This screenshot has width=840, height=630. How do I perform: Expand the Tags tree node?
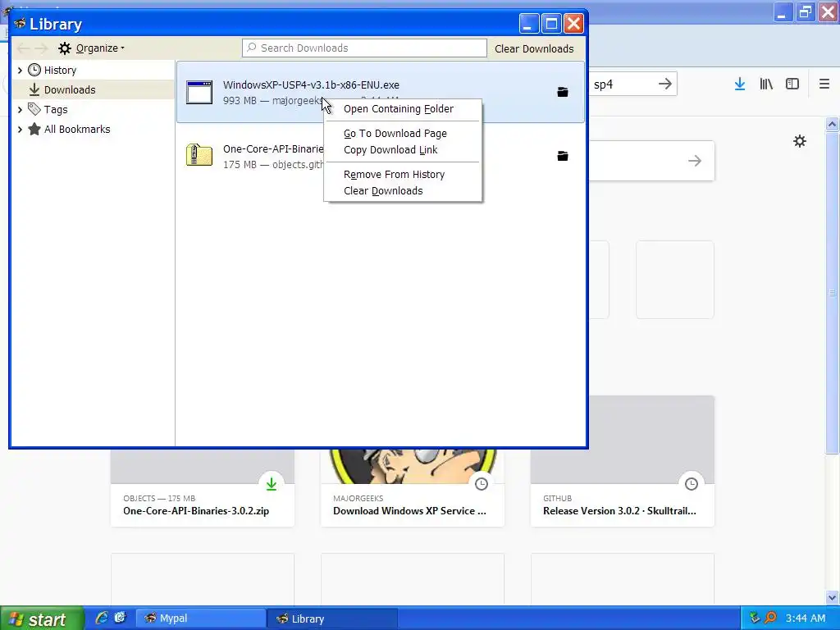pos(20,109)
